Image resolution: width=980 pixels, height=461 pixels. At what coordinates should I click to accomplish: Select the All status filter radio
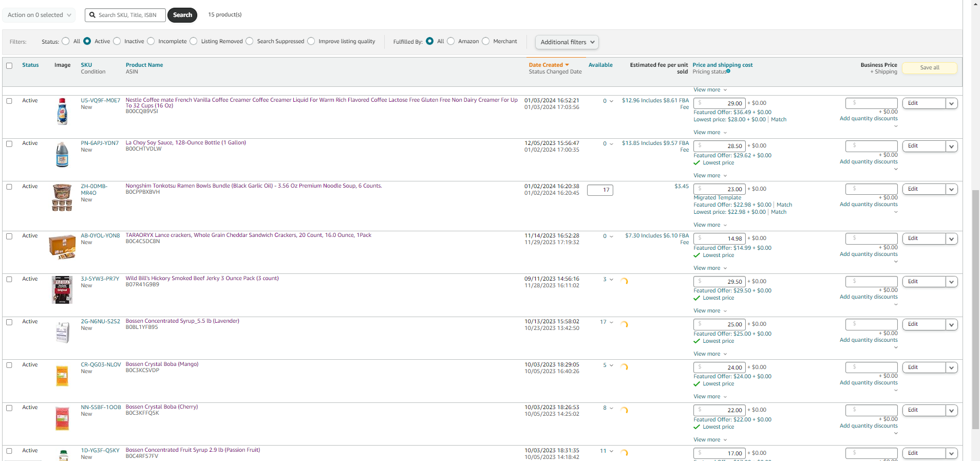pyautogui.click(x=66, y=41)
